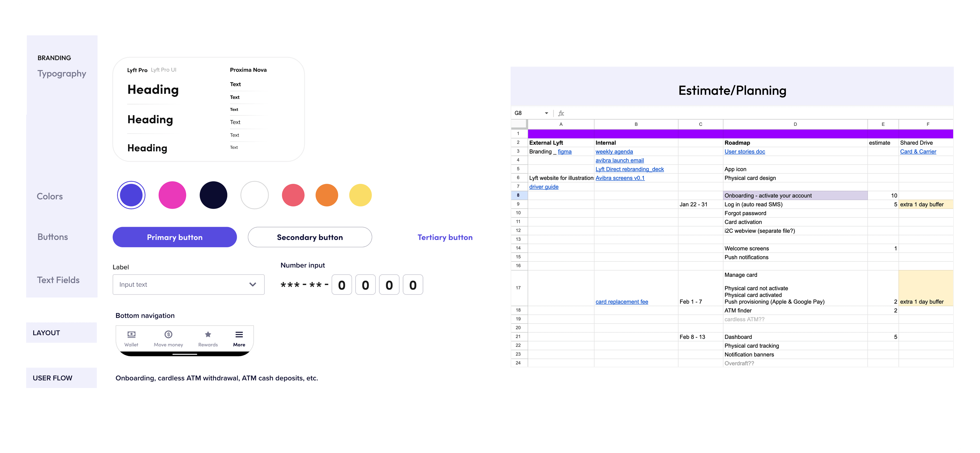Open the G8 cell name box dropdown
Viewport: 980px width, 453px height.
click(546, 113)
